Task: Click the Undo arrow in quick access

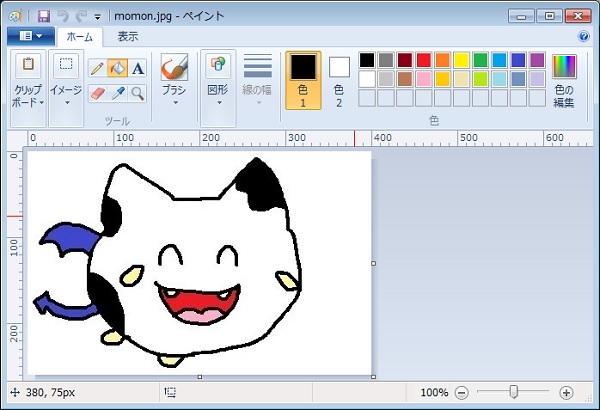Action: tap(63, 16)
